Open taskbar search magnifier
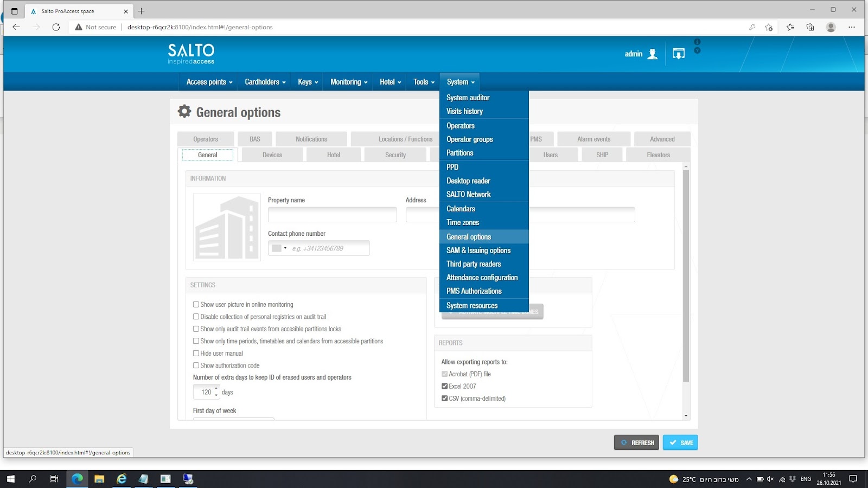The width and height of the screenshot is (868, 488). [x=33, y=479]
